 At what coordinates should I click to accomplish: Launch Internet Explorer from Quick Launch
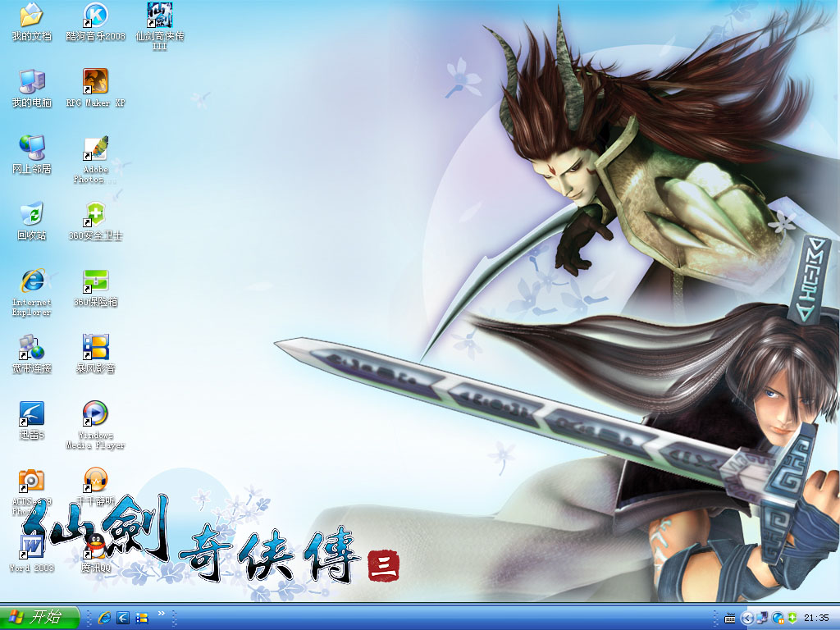point(104,618)
